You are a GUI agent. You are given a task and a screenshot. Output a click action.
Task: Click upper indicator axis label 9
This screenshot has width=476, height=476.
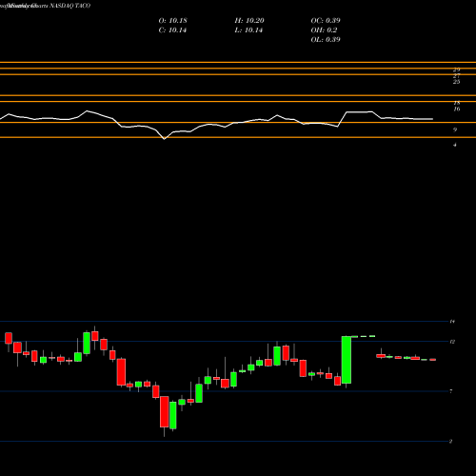455,129
